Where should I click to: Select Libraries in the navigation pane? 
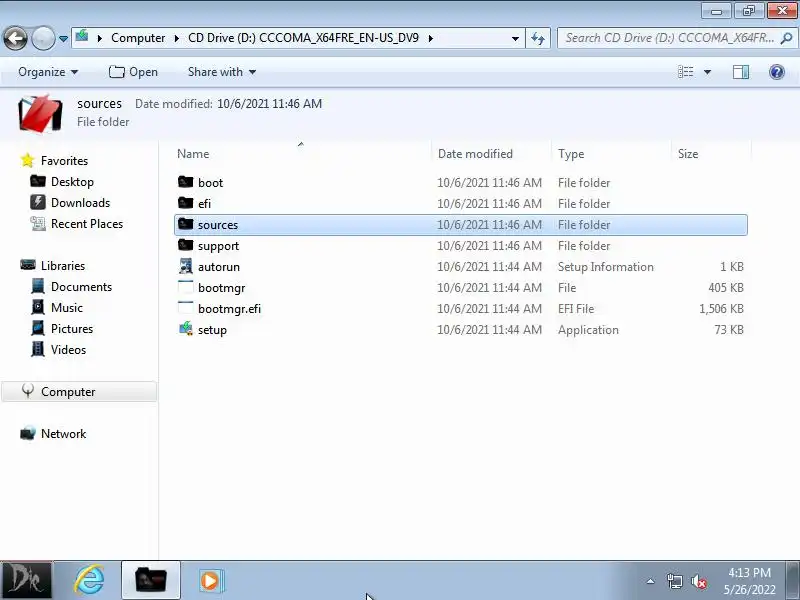coord(63,266)
